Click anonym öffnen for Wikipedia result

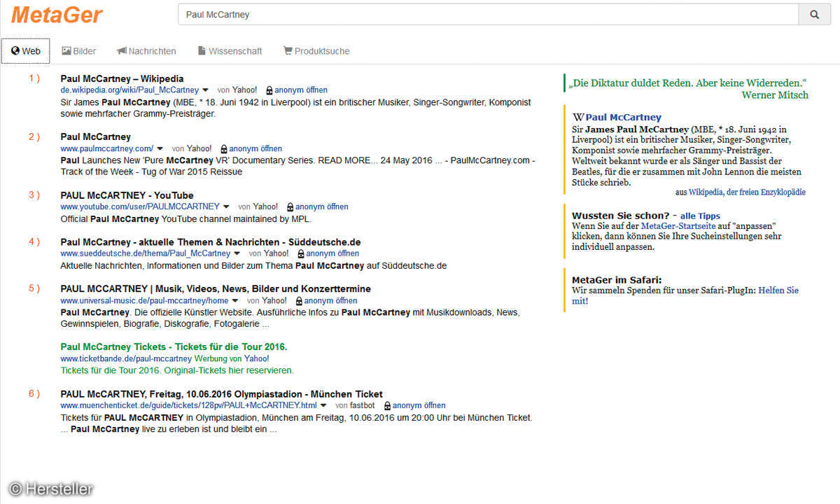pyautogui.click(x=301, y=90)
